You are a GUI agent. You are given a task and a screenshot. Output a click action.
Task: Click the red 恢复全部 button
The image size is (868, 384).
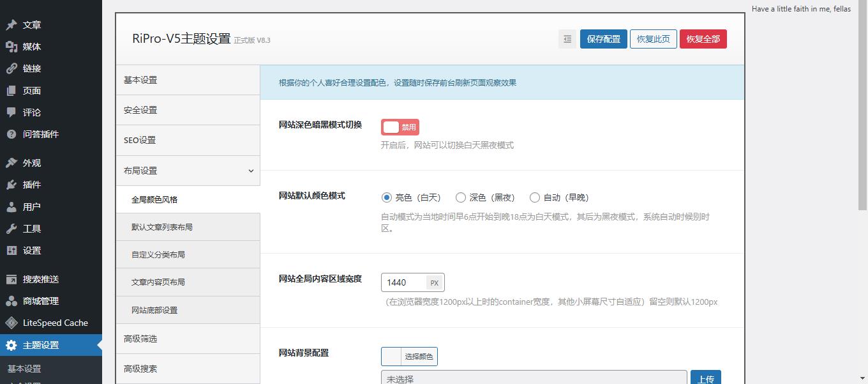pos(703,39)
